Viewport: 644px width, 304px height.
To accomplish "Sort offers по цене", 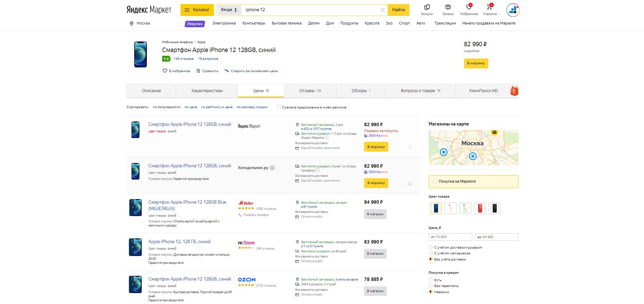I will click(x=191, y=107).
